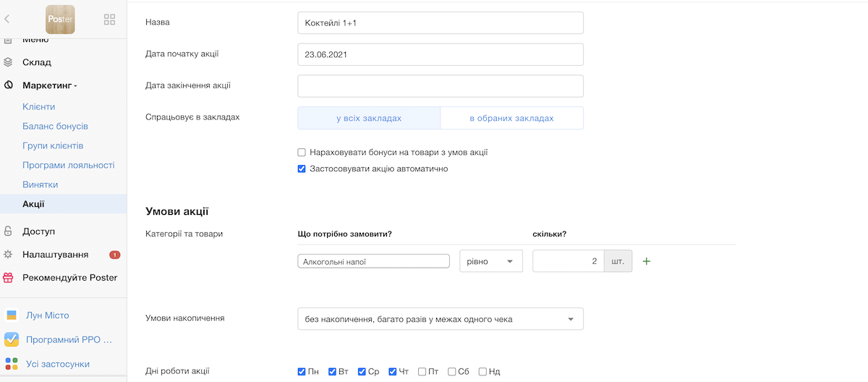Enable bonuses on promotion items checkbox

pos(302,153)
